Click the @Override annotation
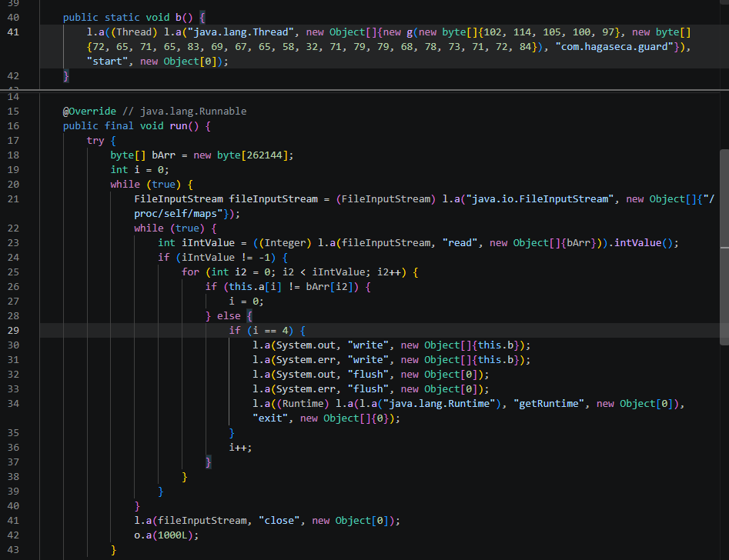Viewport: 729px width, 560px height. coord(90,111)
